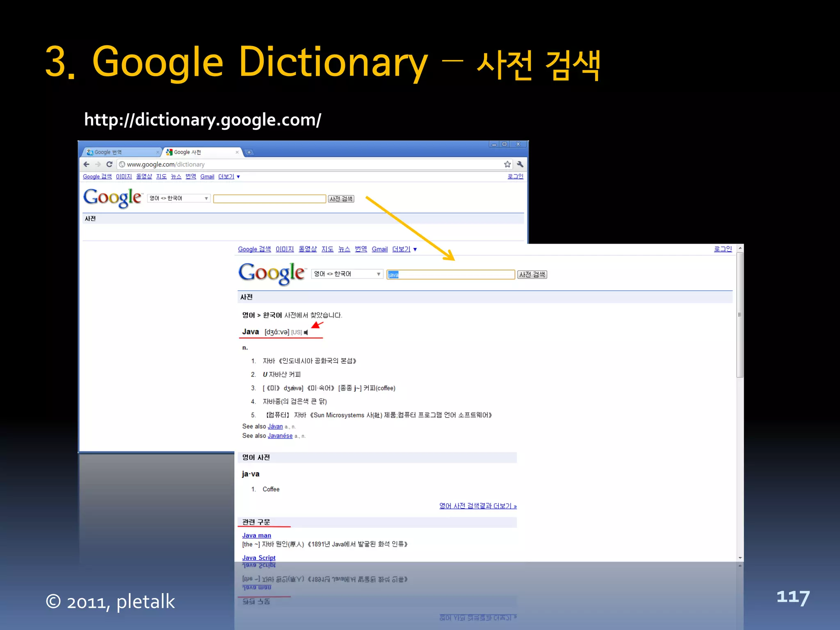Open 뉴스 link in back window
This screenshot has height=630, width=840.
coord(176,176)
